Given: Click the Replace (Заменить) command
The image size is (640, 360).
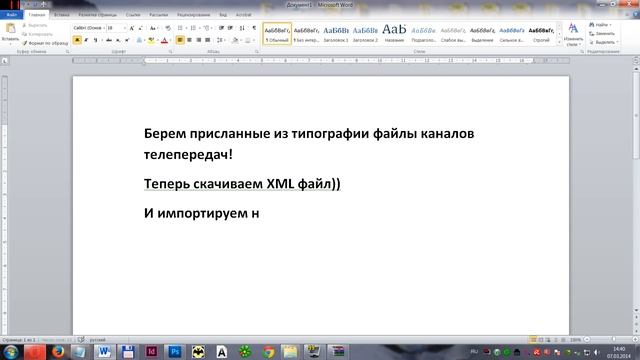Looking at the screenshot, I should coord(602,33).
